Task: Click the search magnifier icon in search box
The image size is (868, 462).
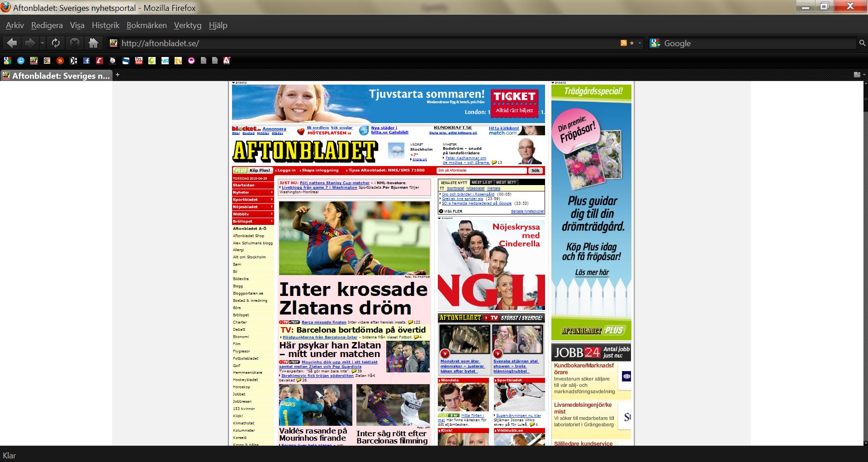Action: pos(862,43)
